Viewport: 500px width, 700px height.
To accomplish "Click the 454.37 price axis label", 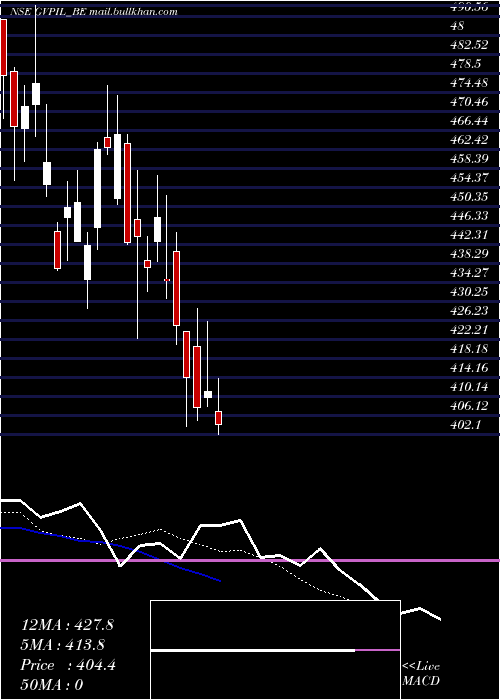I will (471, 178).
